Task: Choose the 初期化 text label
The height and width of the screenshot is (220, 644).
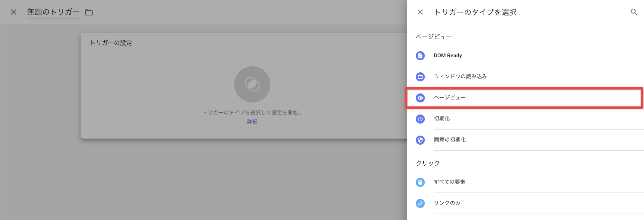Action: click(x=441, y=119)
